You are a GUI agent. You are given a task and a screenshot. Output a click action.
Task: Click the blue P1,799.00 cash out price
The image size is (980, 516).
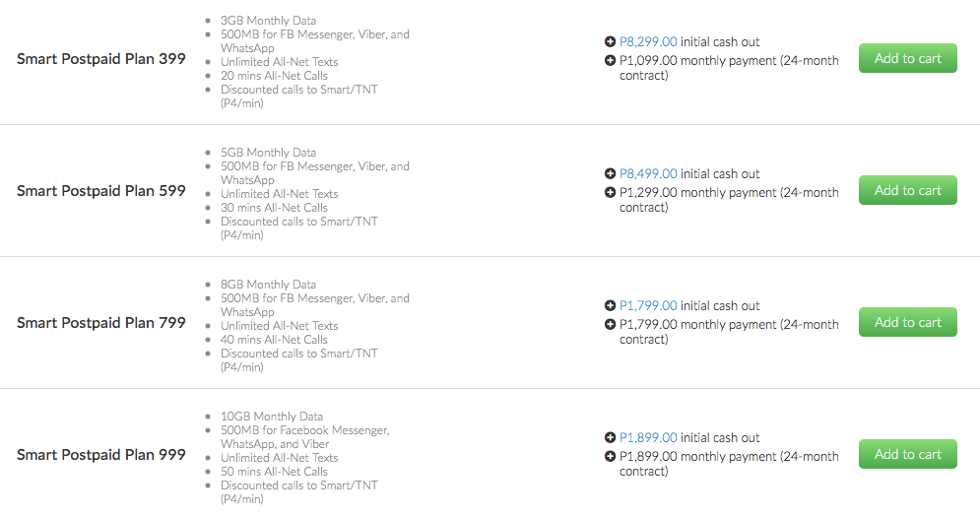click(x=648, y=306)
